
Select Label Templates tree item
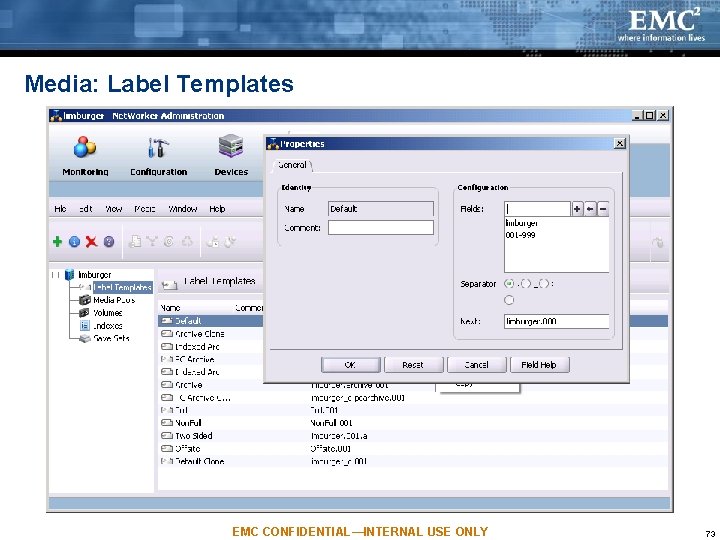[122, 287]
